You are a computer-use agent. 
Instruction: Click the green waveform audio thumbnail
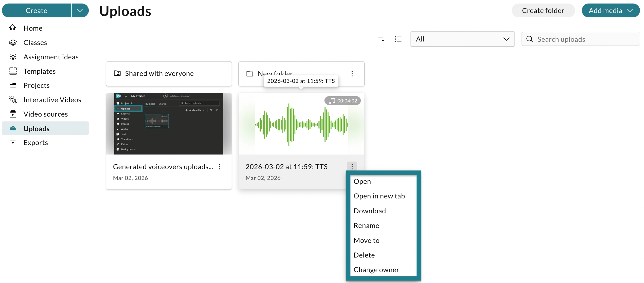(x=301, y=124)
